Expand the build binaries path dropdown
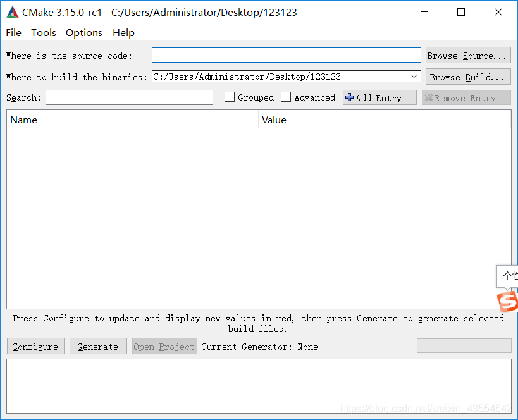This screenshot has width=518, height=420. click(x=414, y=77)
